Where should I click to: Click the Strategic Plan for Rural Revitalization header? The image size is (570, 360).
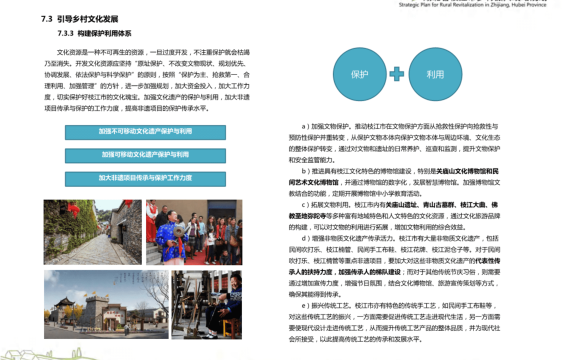473,5
